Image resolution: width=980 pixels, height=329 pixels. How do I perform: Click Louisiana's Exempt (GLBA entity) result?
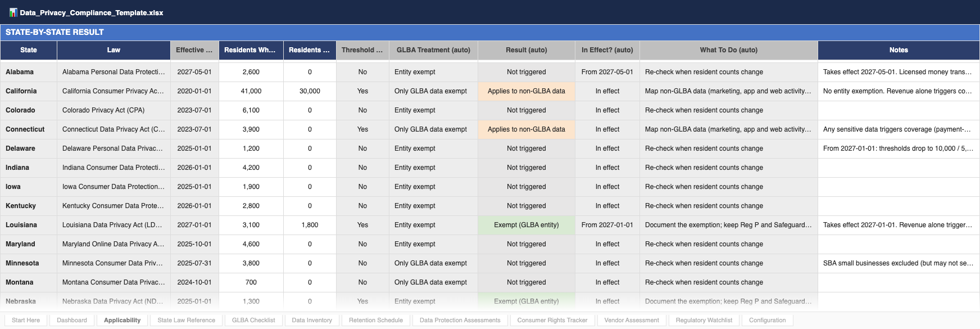coord(527,225)
